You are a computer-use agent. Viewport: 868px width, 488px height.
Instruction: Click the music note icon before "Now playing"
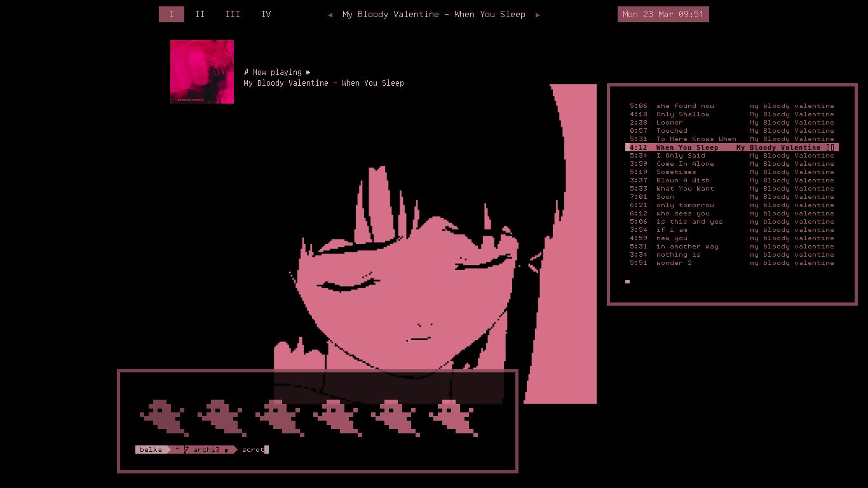coord(247,72)
